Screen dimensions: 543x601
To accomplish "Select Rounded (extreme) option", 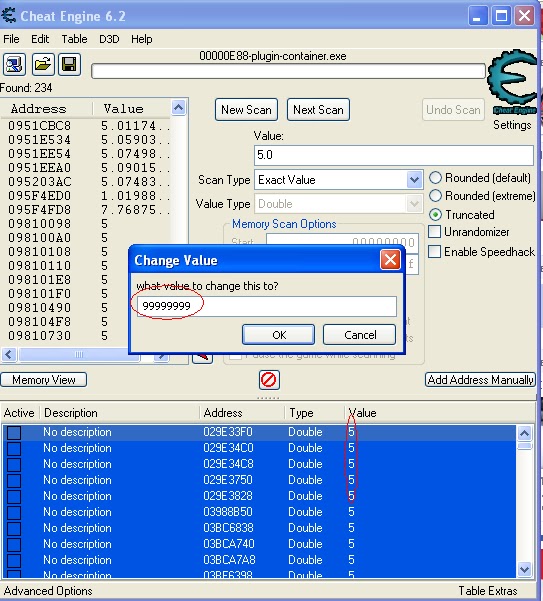I will (435, 196).
